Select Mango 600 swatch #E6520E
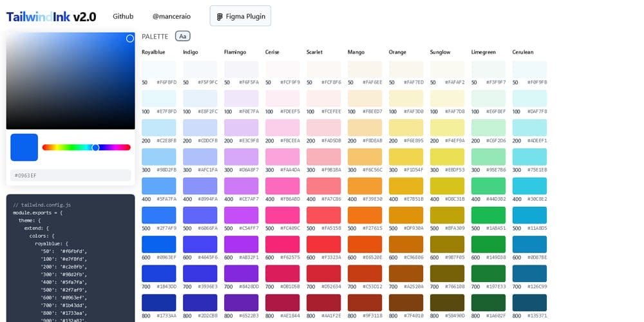This screenshot has height=322, width=644. pyautogui.click(x=365, y=244)
